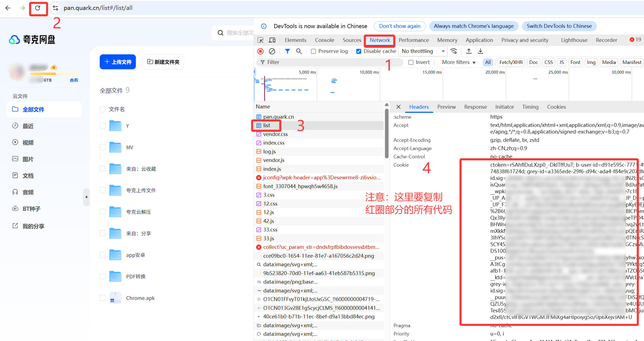Collapse the sidebar with arrow handle

tap(86, 197)
